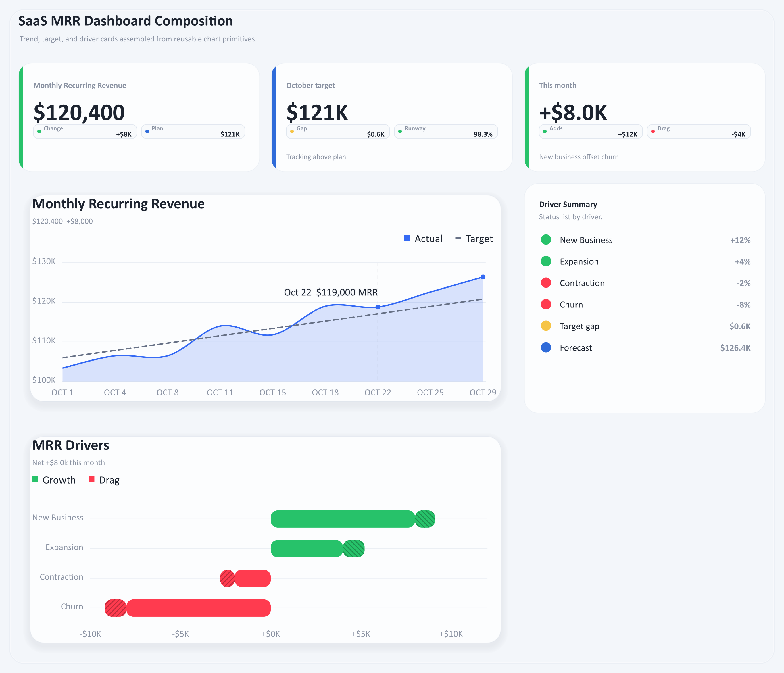Toggle the Drag legend swatch
Viewport: 784px width, 673px height.
point(91,479)
